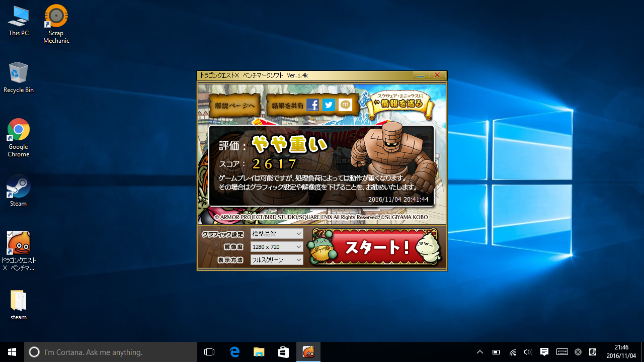Open display mode dropdown フルスクリーン
The image size is (644, 362).
277,260
